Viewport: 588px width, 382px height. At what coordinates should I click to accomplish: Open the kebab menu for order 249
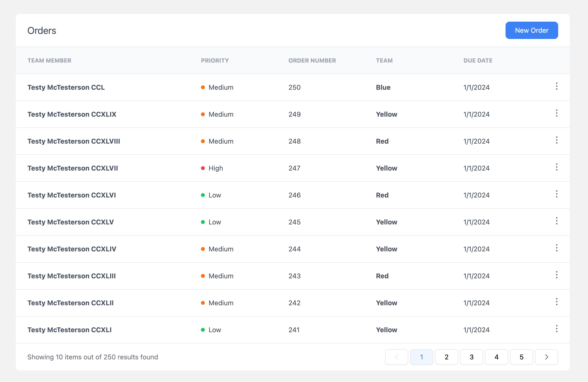[x=556, y=113]
